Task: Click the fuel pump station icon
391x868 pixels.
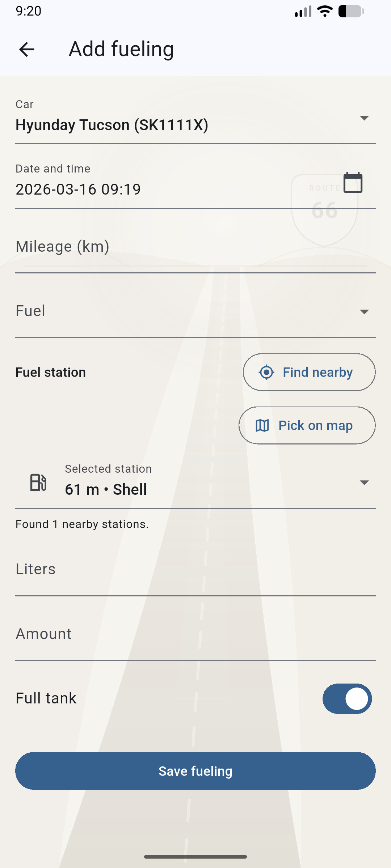Action: [38, 482]
